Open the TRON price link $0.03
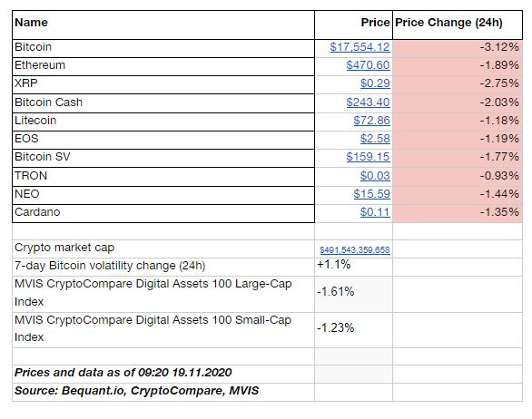This screenshot has width=532, height=419. point(375,176)
